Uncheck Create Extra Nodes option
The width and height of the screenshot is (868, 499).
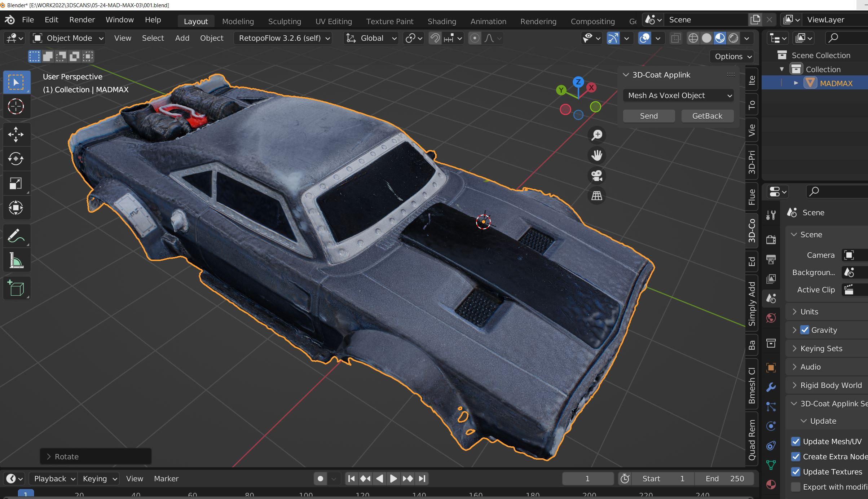796,457
